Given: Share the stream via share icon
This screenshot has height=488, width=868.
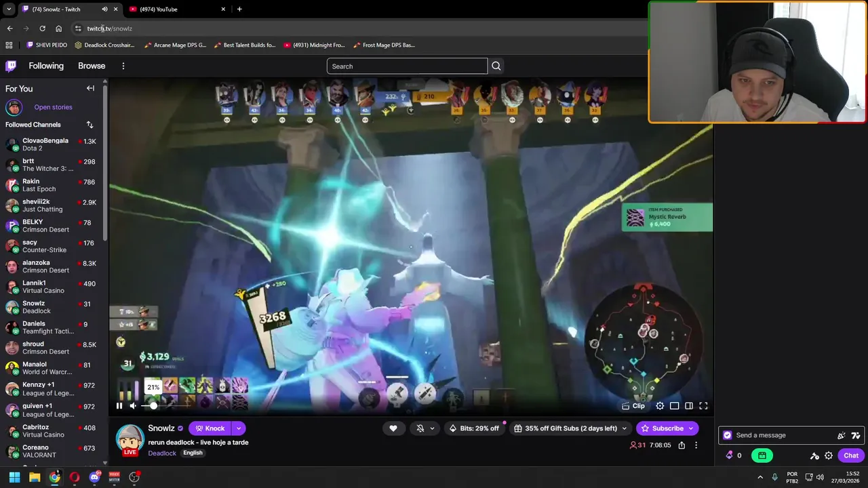Looking at the screenshot, I should (682, 445).
